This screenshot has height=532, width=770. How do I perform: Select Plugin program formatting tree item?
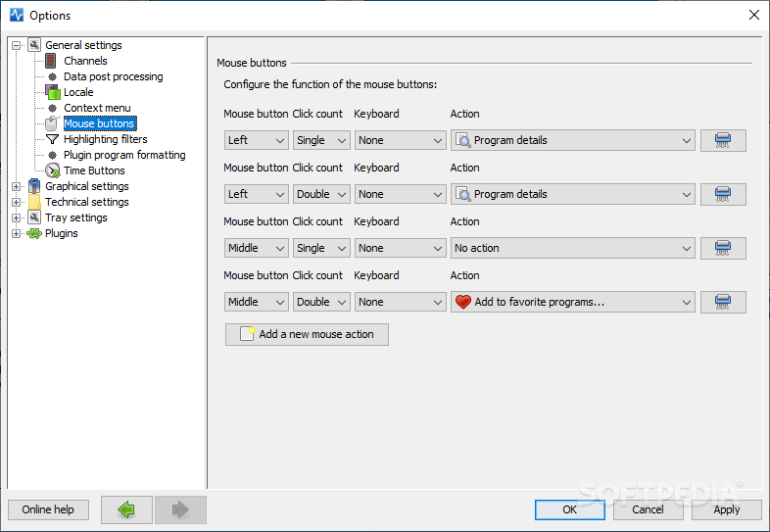(124, 155)
